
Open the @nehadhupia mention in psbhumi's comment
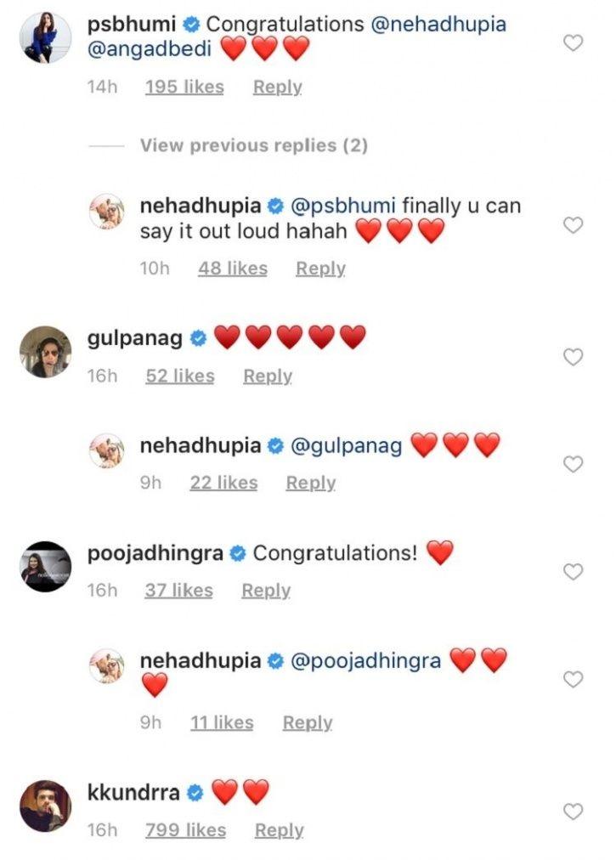pos(439,25)
